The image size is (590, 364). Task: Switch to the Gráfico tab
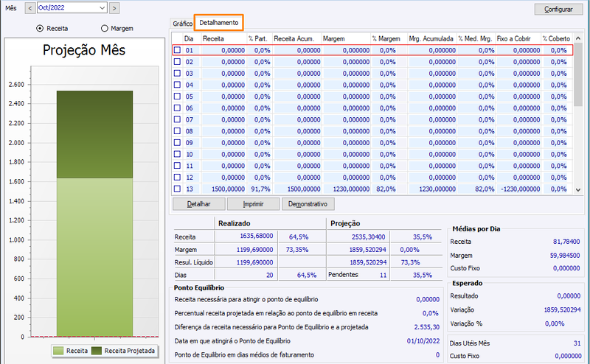[x=182, y=24]
